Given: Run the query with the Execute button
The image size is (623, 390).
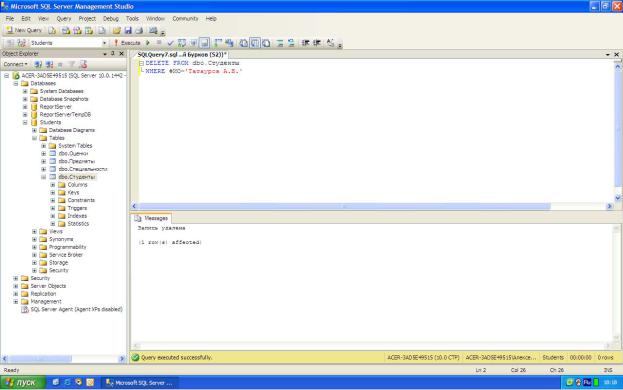Looking at the screenshot, I should [x=127, y=43].
